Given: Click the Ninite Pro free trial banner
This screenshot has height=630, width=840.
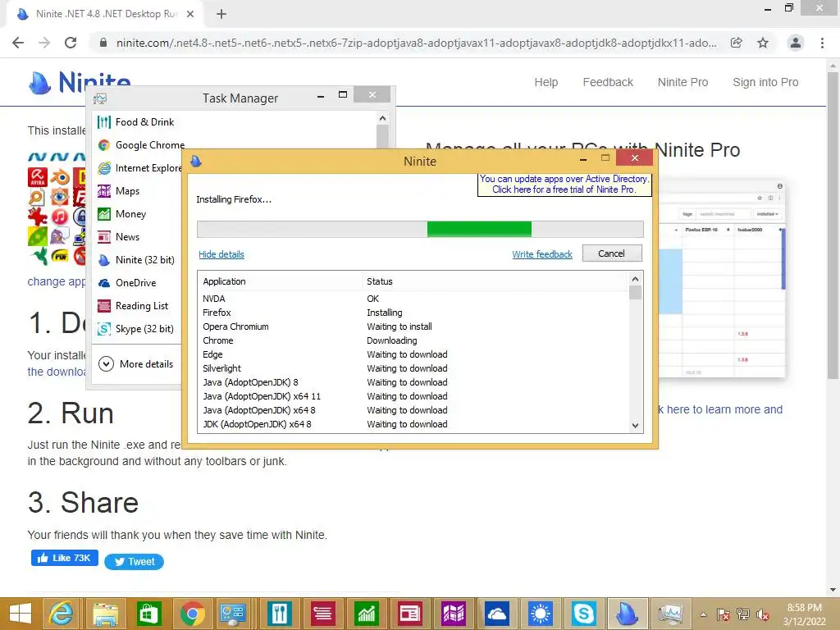Looking at the screenshot, I should coord(564,185).
